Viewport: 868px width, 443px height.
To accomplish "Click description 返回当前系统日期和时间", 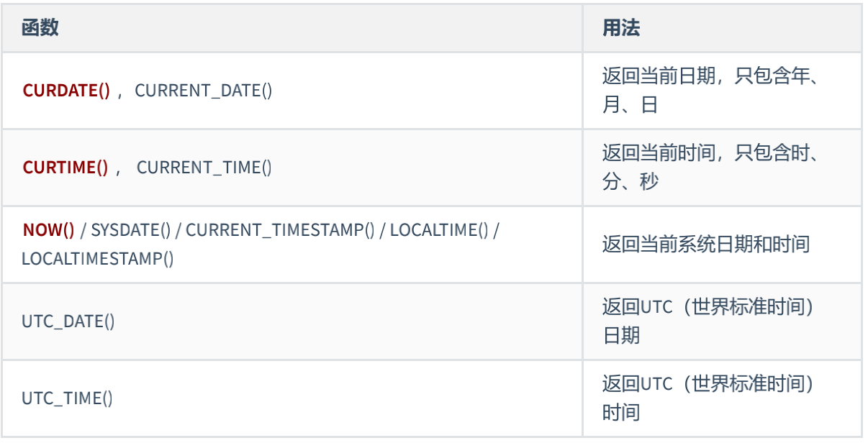I will pyautogui.click(x=706, y=245).
